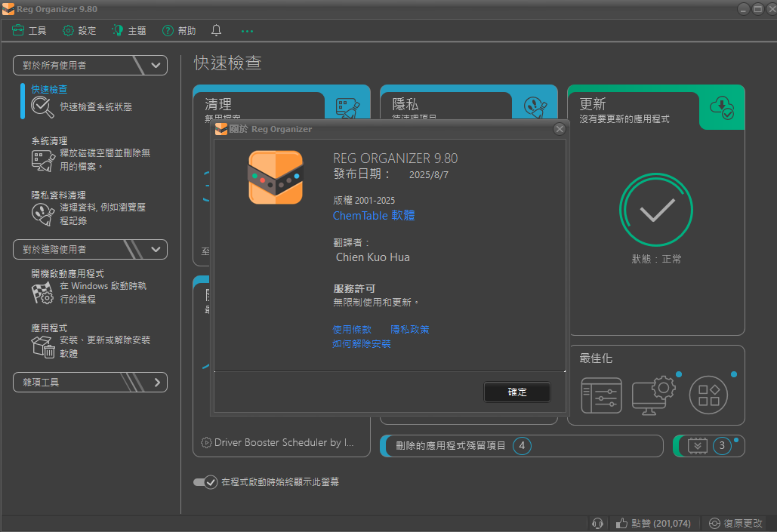Open the 使用條款 link
This screenshot has width=777, height=532.
[x=352, y=330]
